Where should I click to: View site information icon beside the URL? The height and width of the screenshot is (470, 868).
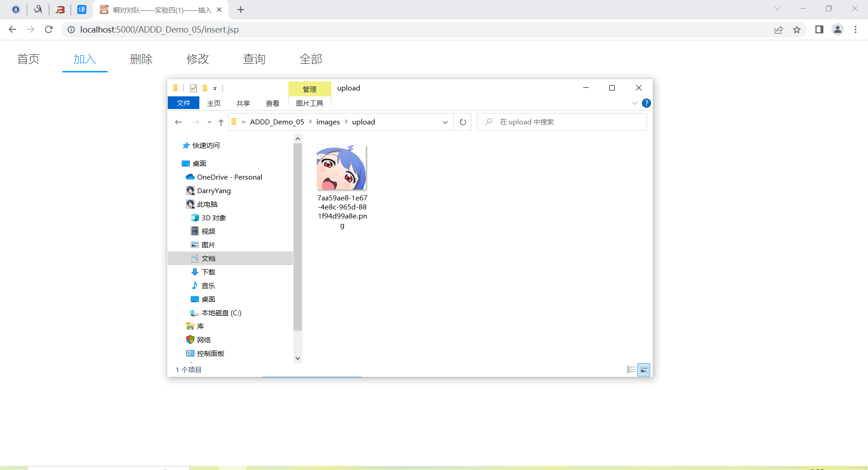tap(71, 29)
